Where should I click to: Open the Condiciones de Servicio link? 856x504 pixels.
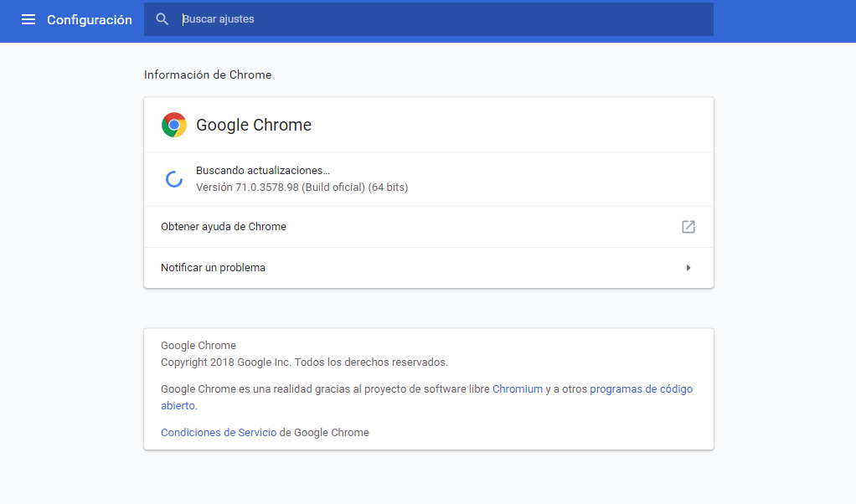point(219,433)
